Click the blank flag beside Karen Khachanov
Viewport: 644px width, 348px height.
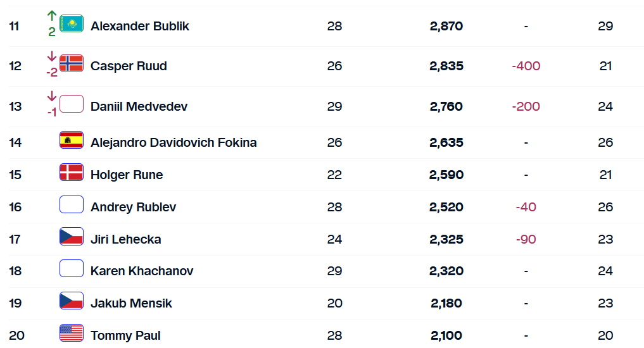point(72,268)
